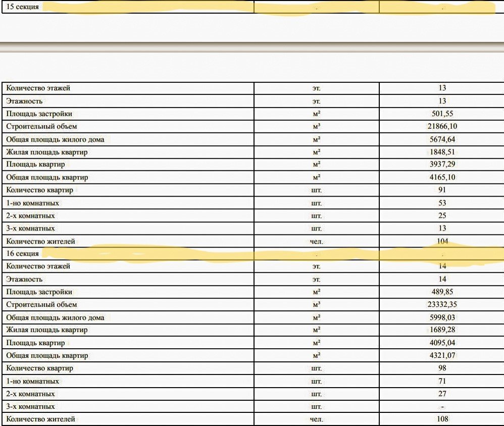Click the two-room count value 27
Image resolution: width=504 pixels, height=426 pixels.
pos(442,394)
